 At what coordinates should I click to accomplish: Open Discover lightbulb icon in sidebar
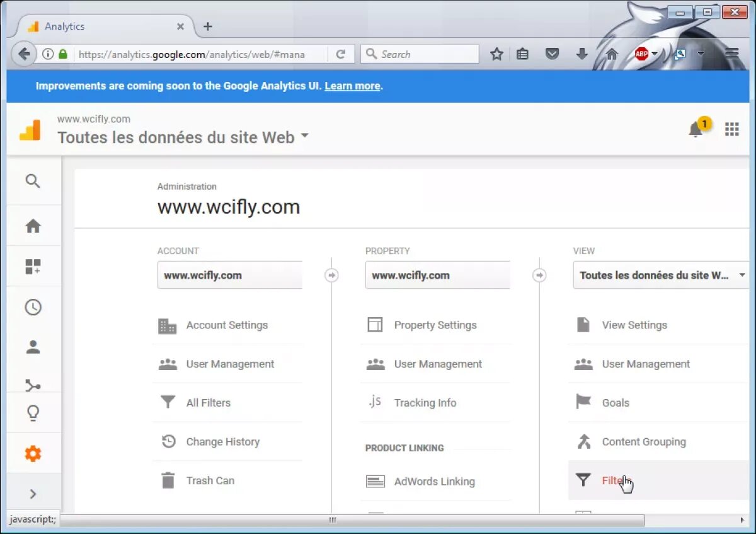[x=33, y=413]
